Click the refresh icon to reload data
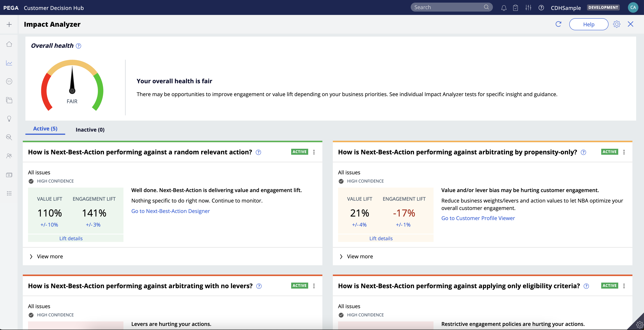The image size is (644, 330). (558, 24)
